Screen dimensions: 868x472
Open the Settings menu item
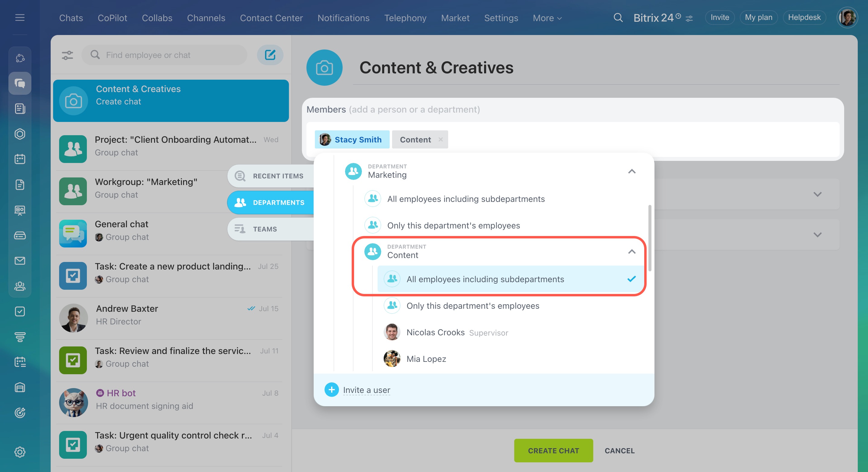pyautogui.click(x=501, y=18)
